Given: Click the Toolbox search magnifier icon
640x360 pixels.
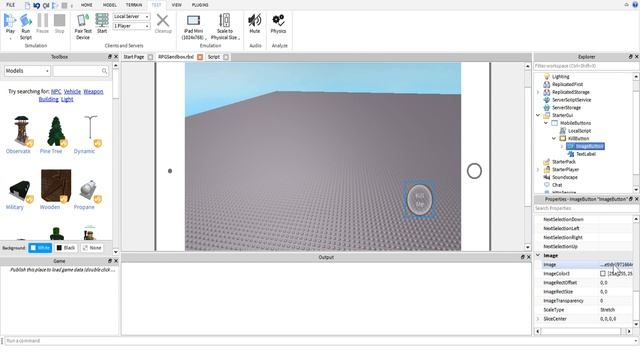Looking at the screenshot, I should tap(104, 71).
